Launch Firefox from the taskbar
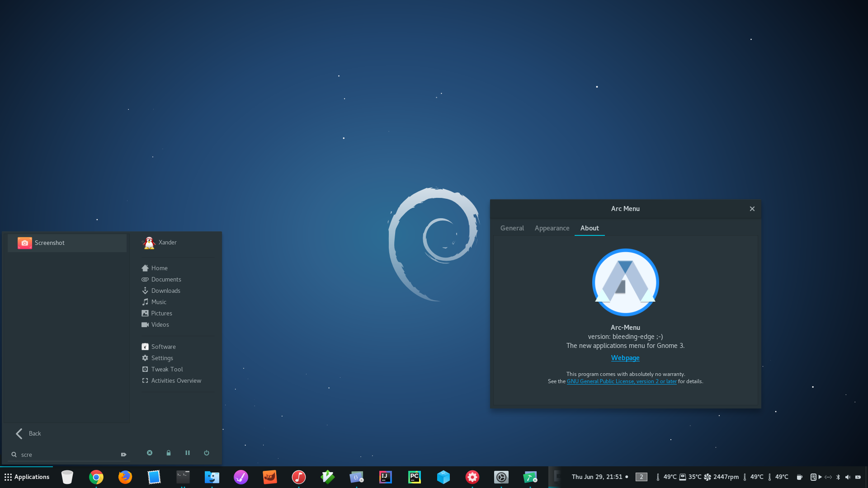Viewport: 868px width, 488px height. (125, 477)
